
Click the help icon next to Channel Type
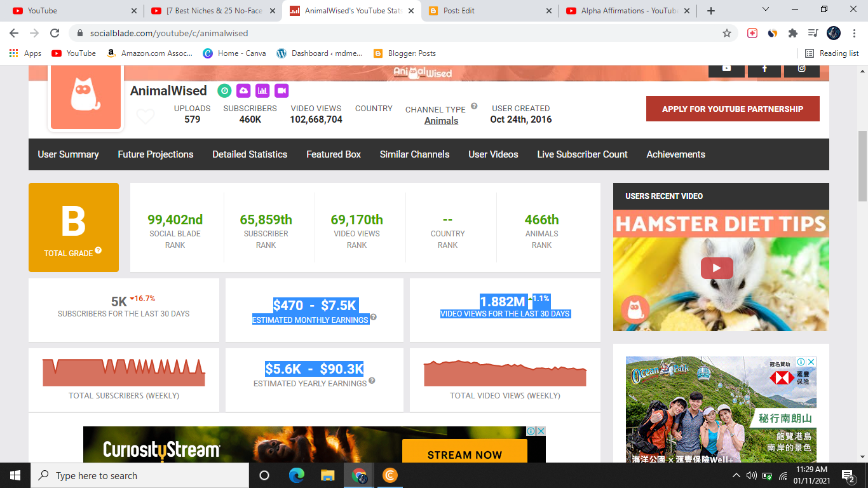[474, 106]
